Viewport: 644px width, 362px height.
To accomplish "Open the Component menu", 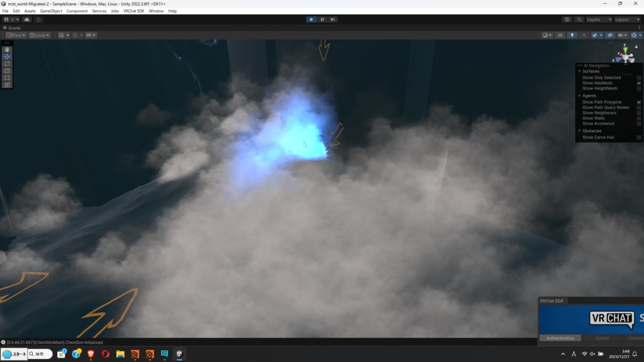I will coord(77,11).
